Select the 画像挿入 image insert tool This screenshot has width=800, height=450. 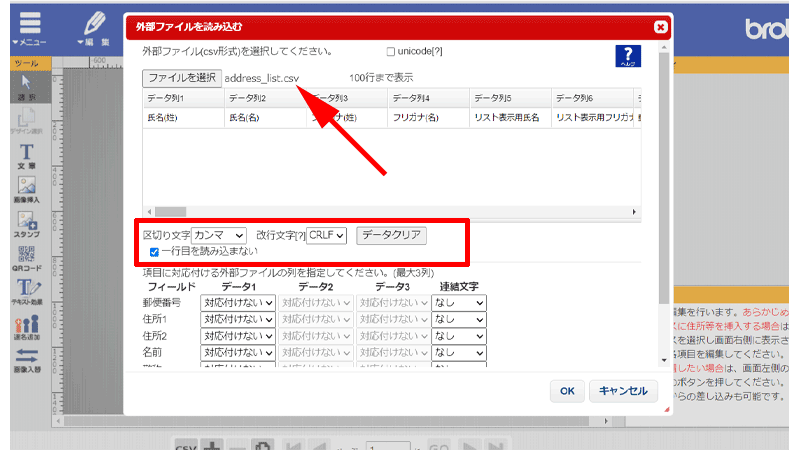click(x=27, y=190)
